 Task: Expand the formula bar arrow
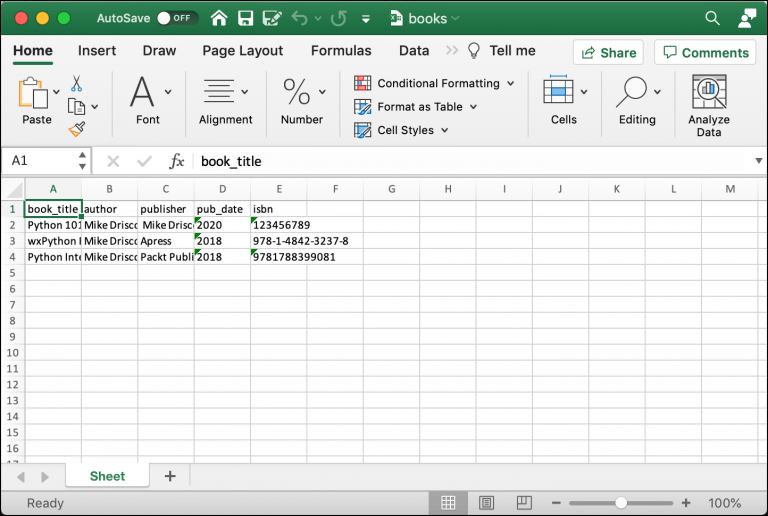tap(758, 161)
